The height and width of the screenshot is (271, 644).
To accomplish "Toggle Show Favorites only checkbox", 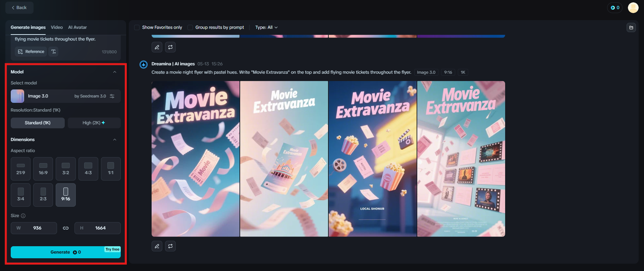I will tap(137, 27).
